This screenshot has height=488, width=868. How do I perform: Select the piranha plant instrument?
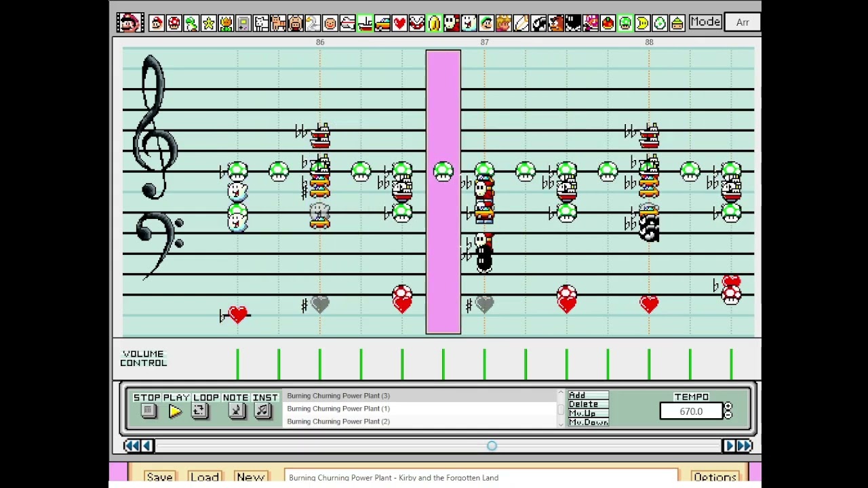(417, 23)
